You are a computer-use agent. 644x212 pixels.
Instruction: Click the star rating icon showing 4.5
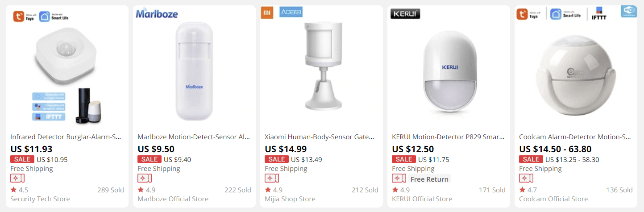coord(13,190)
